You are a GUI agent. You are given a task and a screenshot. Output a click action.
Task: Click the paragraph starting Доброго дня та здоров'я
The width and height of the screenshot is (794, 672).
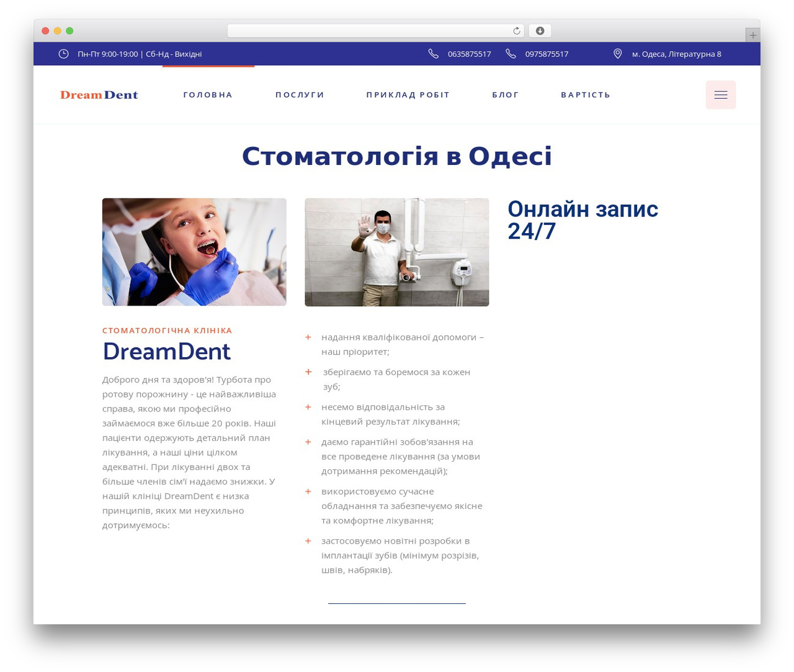coord(189,452)
